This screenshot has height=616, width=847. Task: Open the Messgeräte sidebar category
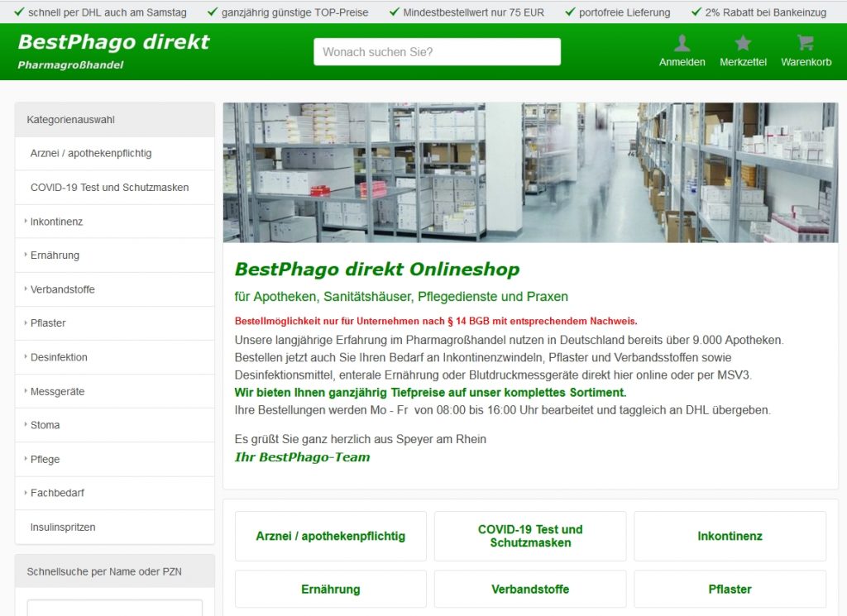[57, 391]
